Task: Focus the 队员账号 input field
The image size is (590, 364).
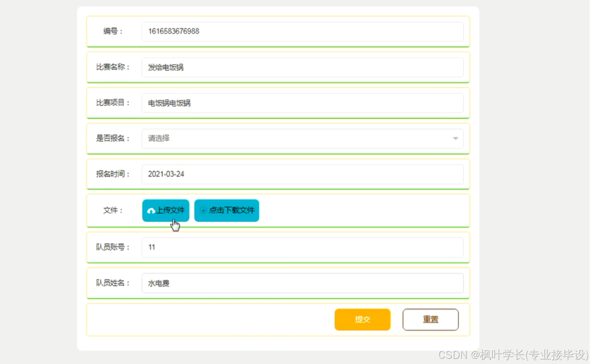Action: click(303, 247)
